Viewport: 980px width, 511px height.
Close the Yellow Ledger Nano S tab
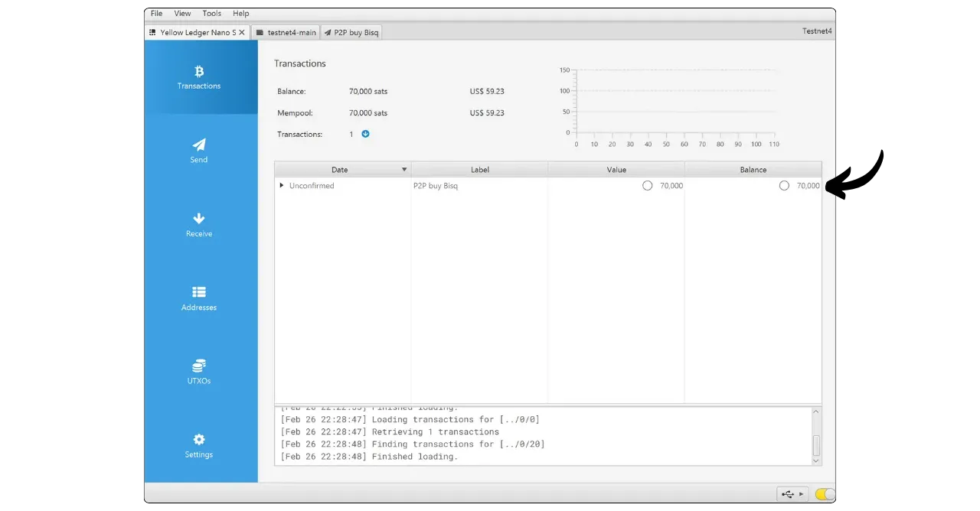[x=242, y=33]
